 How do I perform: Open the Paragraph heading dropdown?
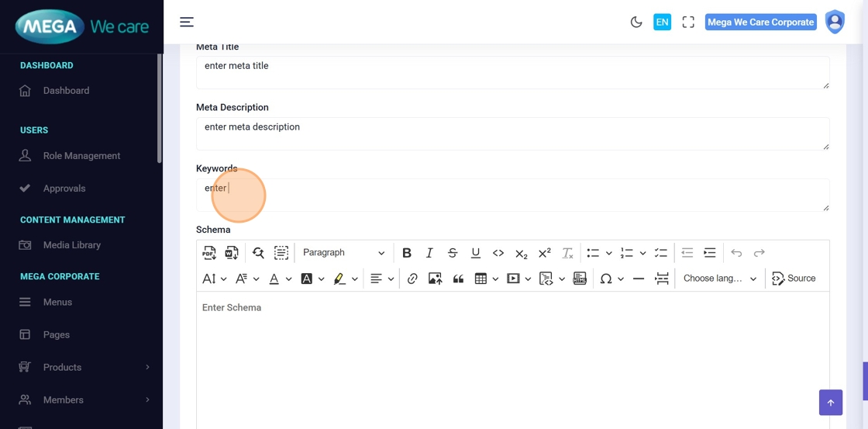pos(343,253)
